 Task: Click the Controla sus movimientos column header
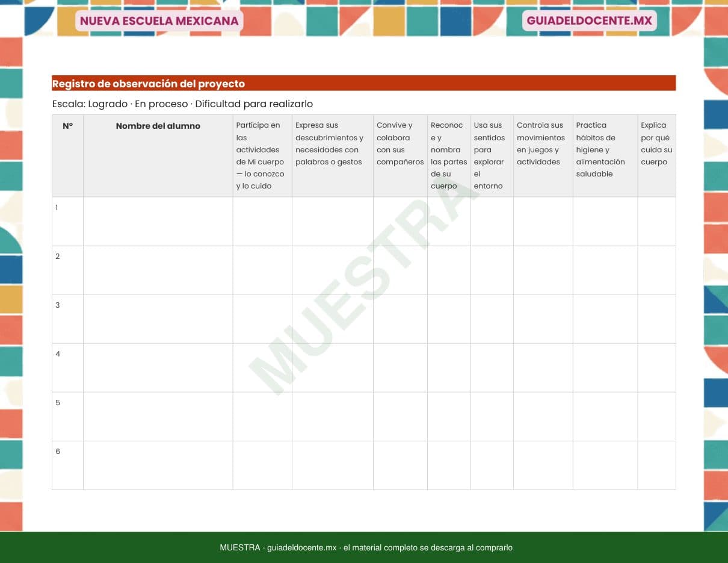(x=543, y=155)
